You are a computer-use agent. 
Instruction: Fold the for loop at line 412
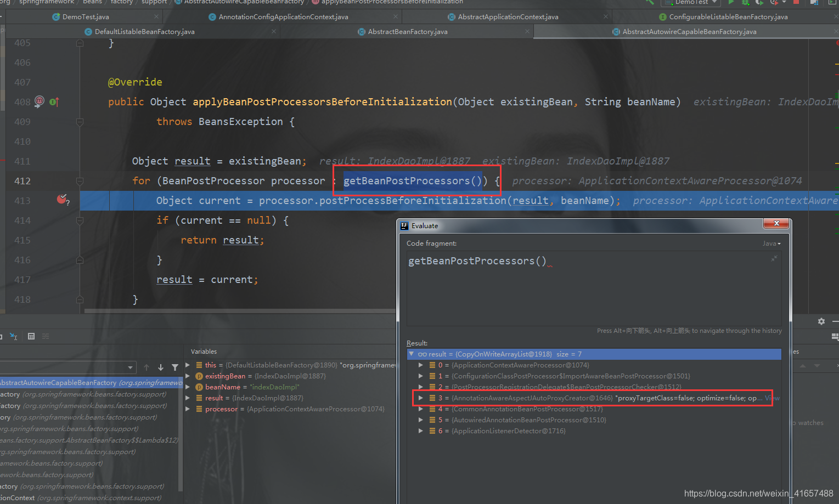point(80,181)
